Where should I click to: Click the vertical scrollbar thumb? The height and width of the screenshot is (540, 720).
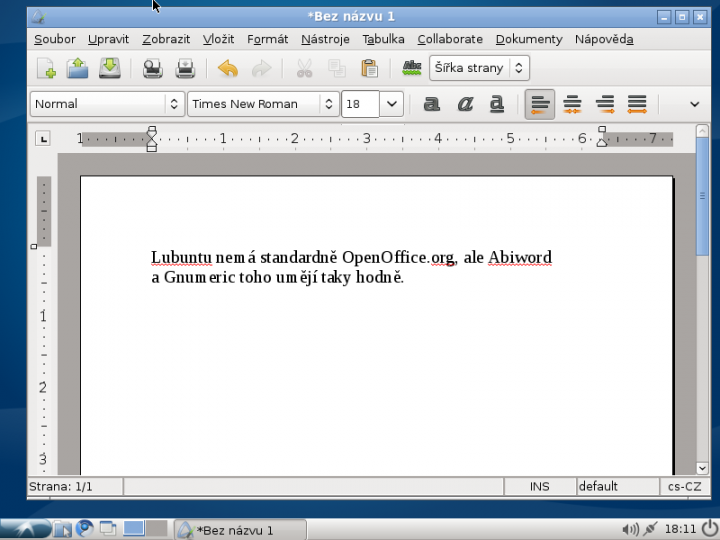702,197
